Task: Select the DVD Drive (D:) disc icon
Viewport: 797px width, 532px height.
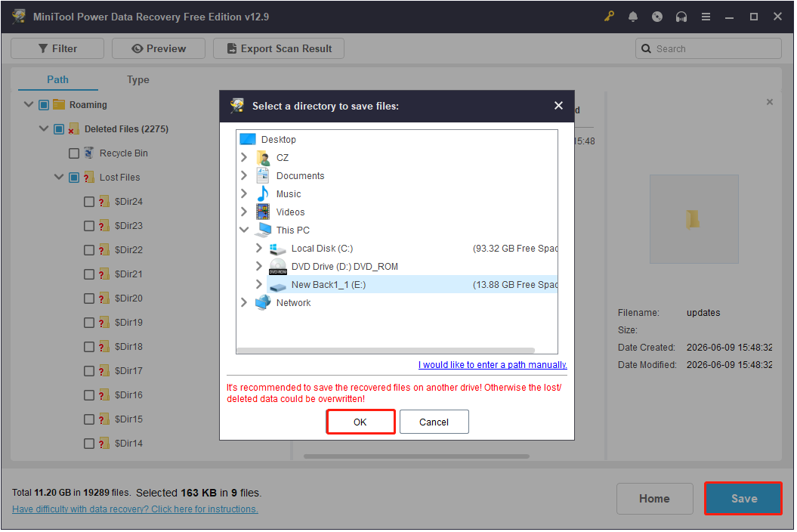Action: tap(278, 267)
